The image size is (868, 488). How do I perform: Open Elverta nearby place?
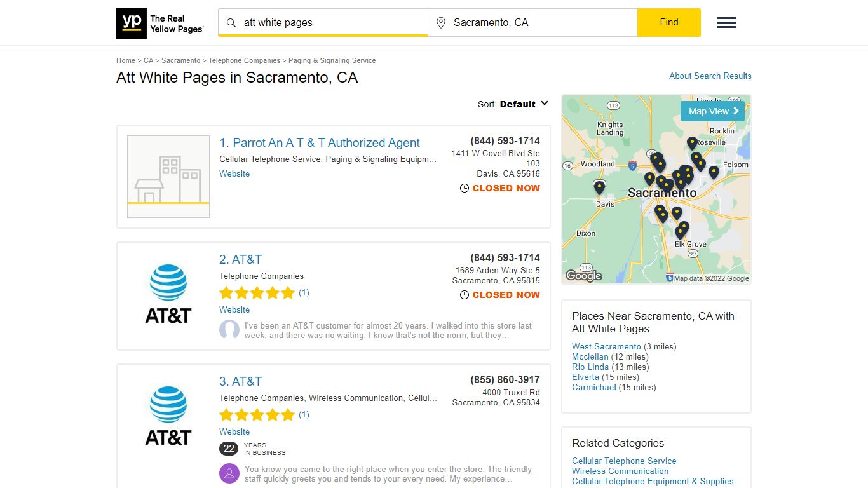pyautogui.click(x=586, y=377)
